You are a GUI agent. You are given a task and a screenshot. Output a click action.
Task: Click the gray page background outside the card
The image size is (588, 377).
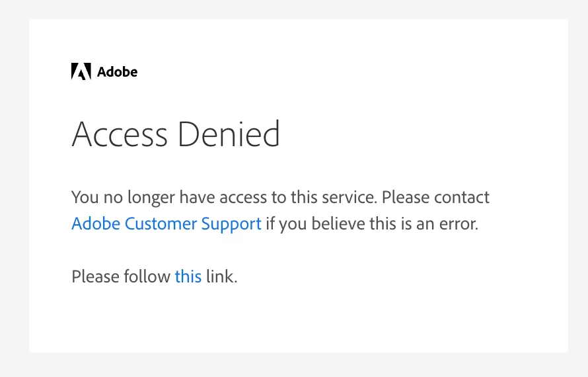point(13,198)
